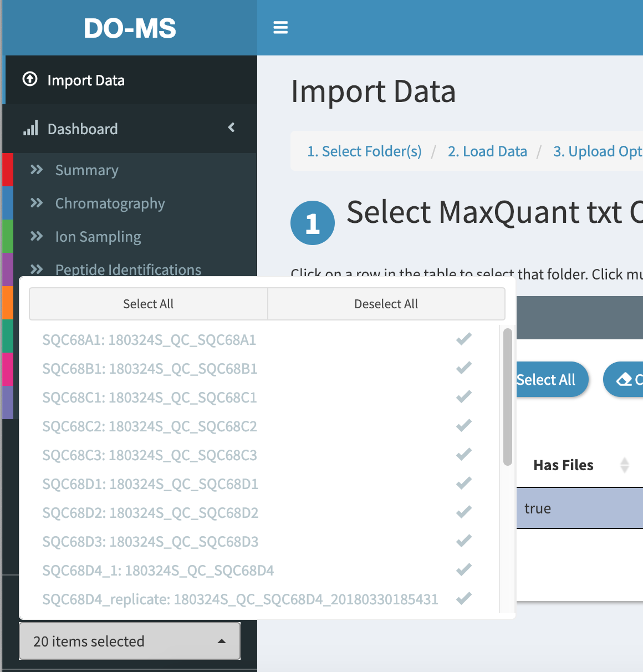The image size is (643, 672).
Task: Toggle checkmark for SQC68B1 experiment
Action: pyautogui.click(x=464, y=368)
